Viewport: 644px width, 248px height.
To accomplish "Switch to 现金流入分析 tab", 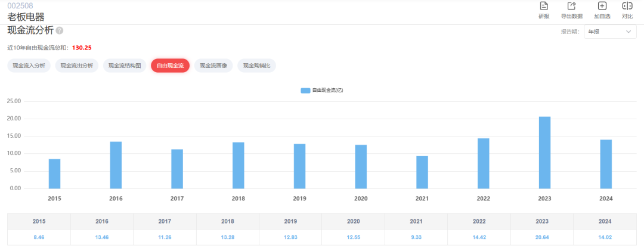I will [x=29, y=66].
